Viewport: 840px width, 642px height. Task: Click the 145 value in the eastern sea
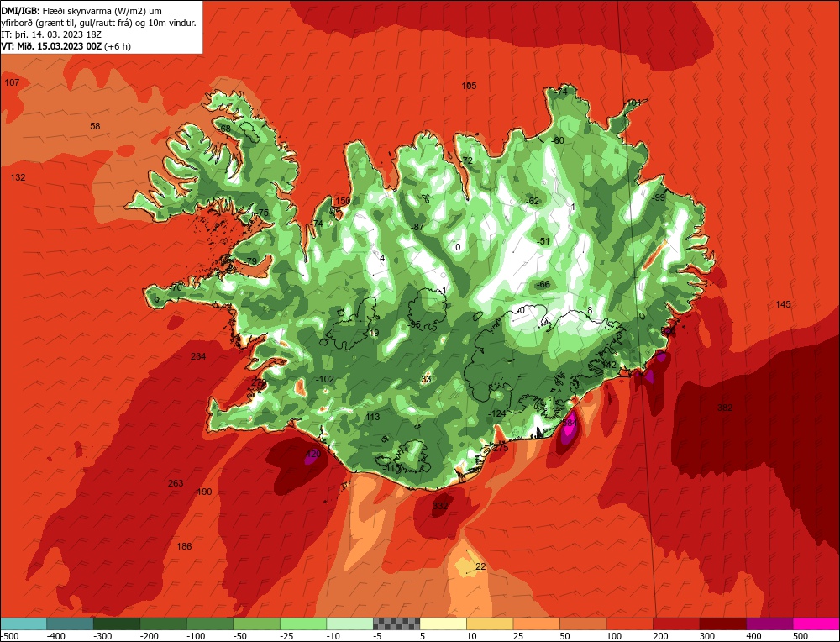click(x=783, y=304)
